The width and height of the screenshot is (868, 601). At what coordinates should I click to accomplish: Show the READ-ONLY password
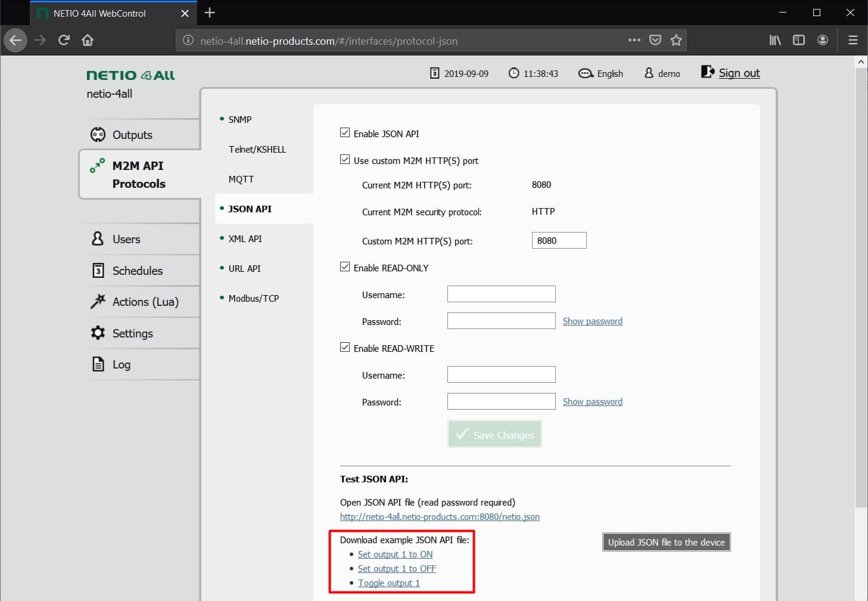[x=593, y=321]
